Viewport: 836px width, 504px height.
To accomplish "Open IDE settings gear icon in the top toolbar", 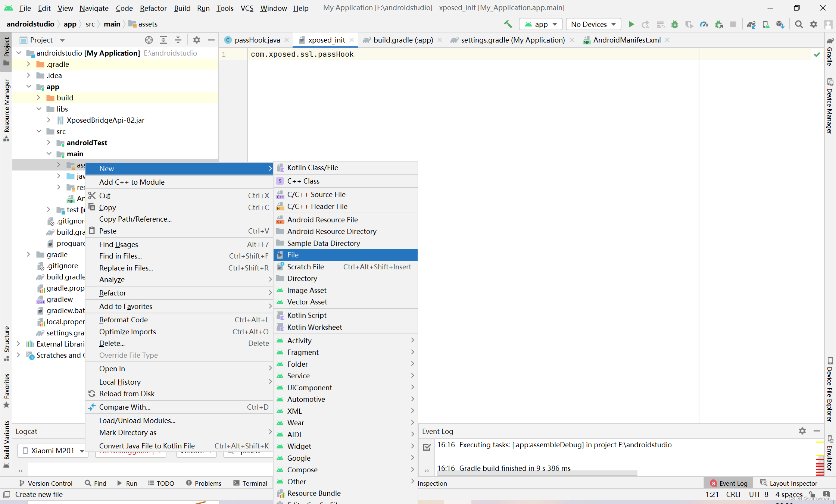I will click(814, 24).
